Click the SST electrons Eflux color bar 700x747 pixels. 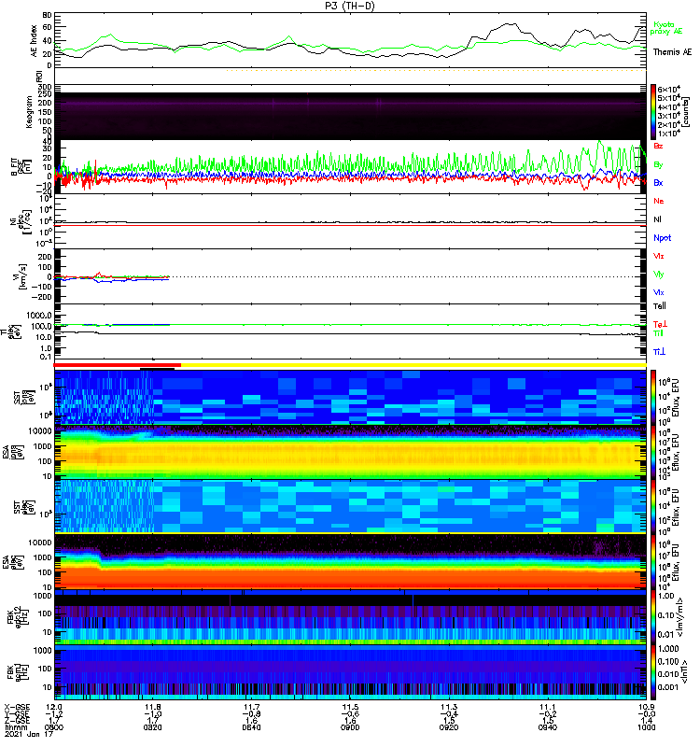pyautogui.click(x=653, y=506)
